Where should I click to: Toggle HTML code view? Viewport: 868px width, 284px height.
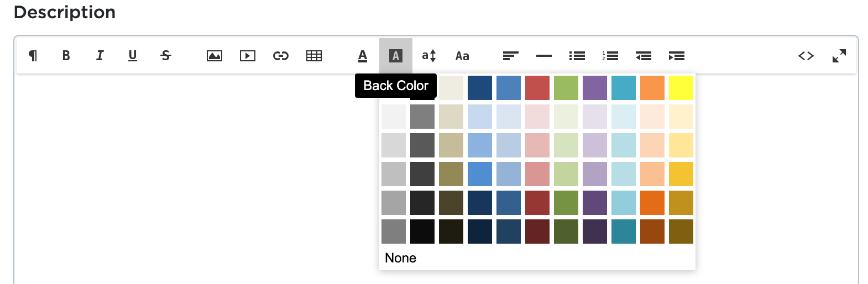click(806, 56)
